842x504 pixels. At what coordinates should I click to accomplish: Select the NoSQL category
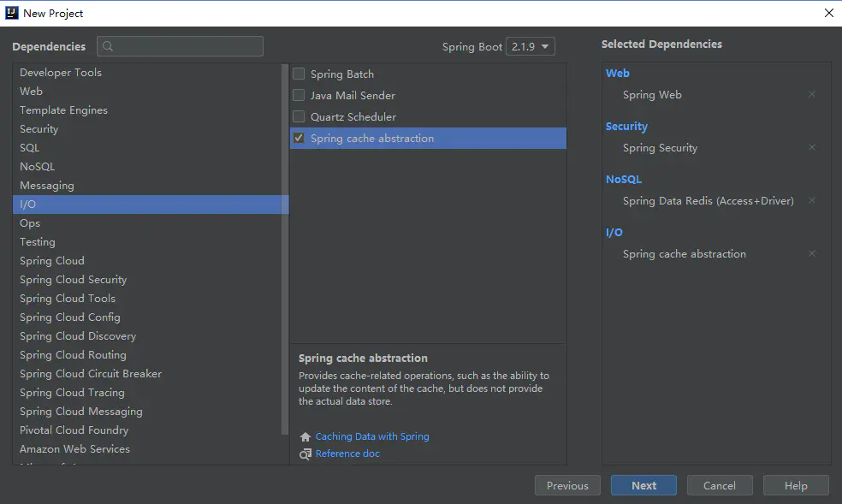click(38, 167)
